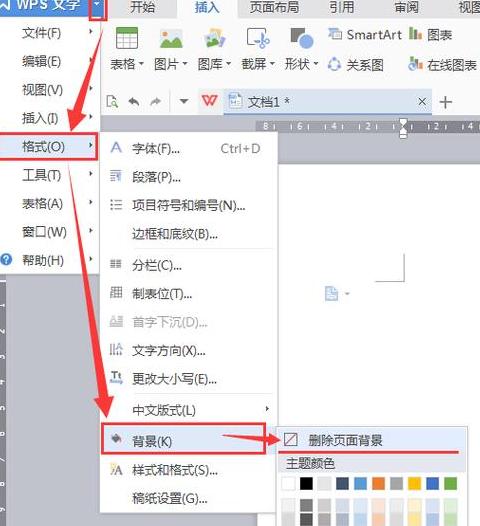Switch to the 页面布局 tab

274,7
